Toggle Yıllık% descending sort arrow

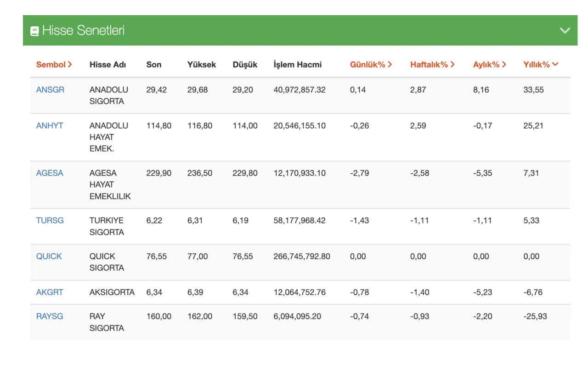[555, 64]
